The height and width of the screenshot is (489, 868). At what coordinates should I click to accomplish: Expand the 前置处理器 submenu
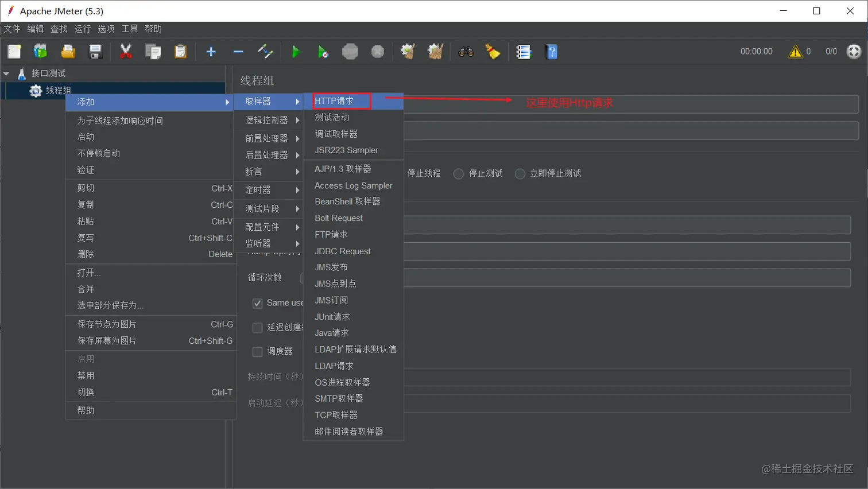pyautogui.click(x=269, y=138)
